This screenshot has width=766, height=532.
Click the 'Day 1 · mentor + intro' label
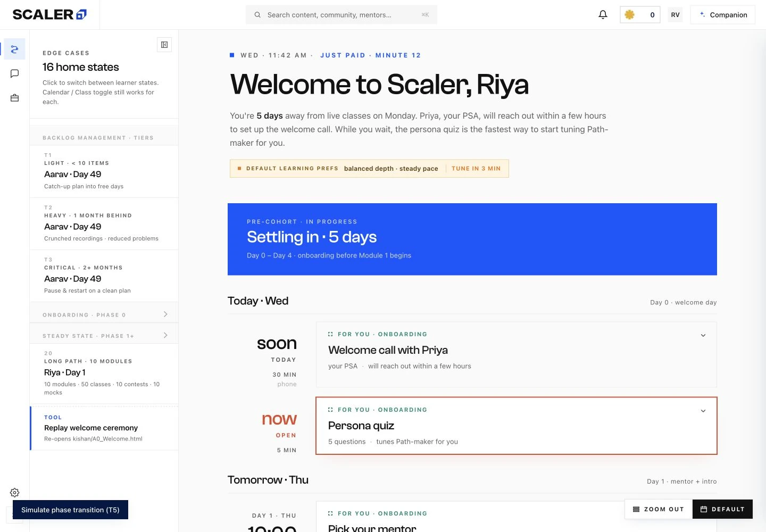click(682, 481)
